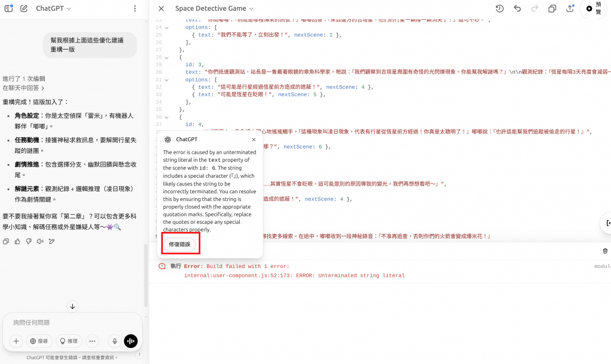Select the 'Unterminated string literal' error line
Screen dimensions: 611x364
tap(294, 276)
